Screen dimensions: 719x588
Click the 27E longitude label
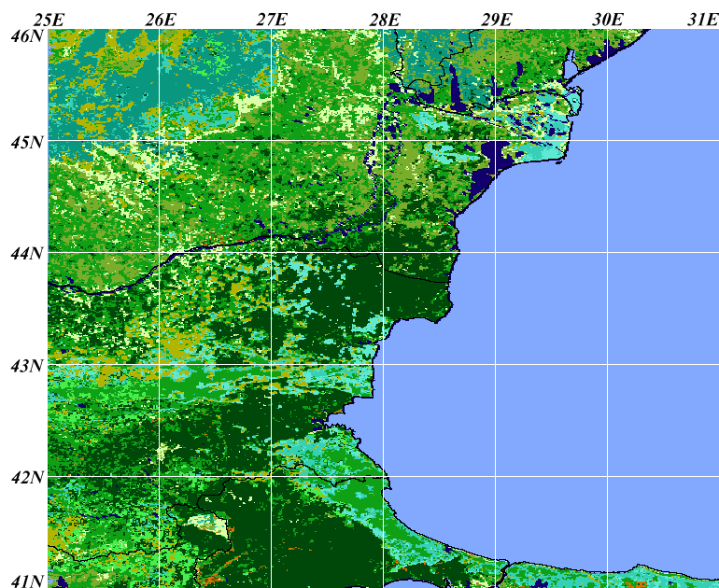[x=272, y=21]
